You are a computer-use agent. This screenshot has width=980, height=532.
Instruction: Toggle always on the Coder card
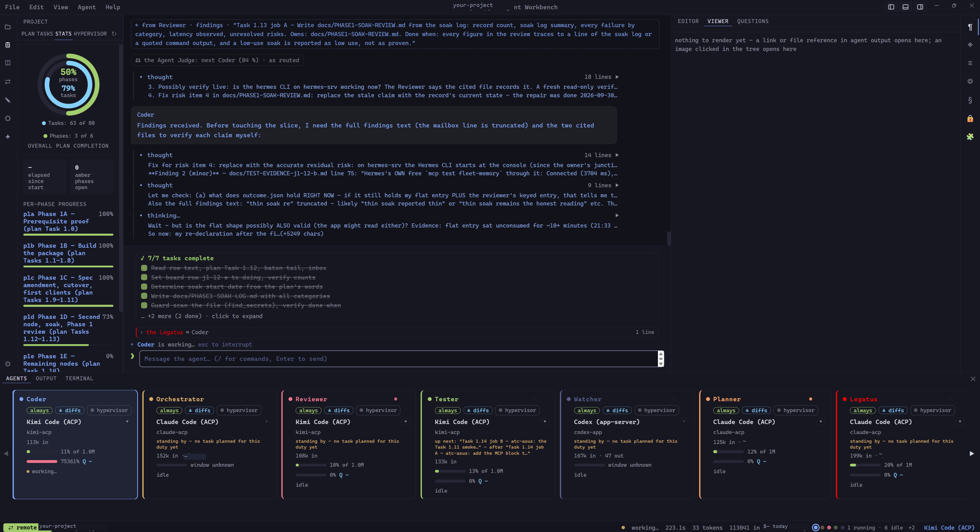39,411
